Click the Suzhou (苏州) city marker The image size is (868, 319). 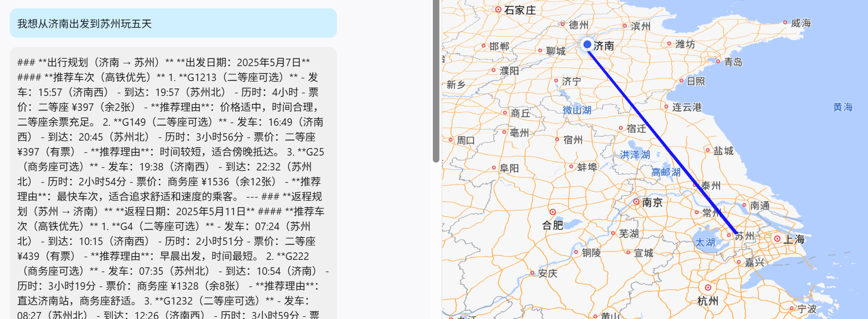tap(729, 235)
